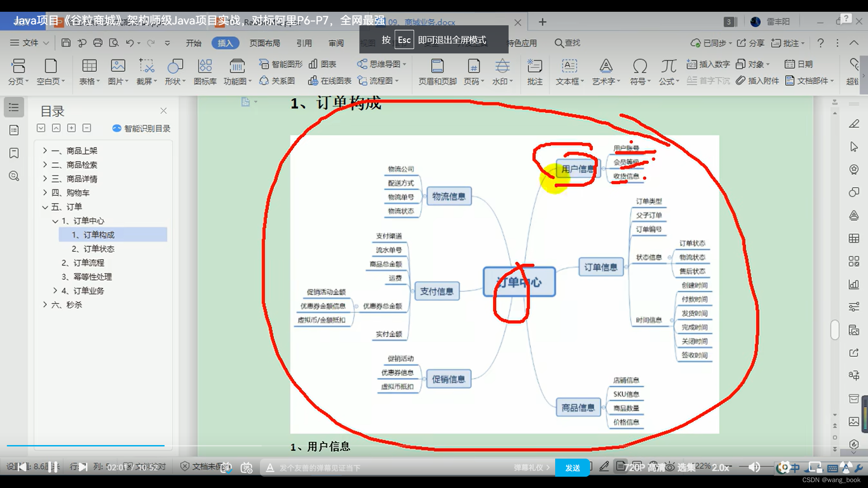Image resolution: width=868 pixels, height=488 pixels.
Task: Pause the video playback
Action: 53,467
